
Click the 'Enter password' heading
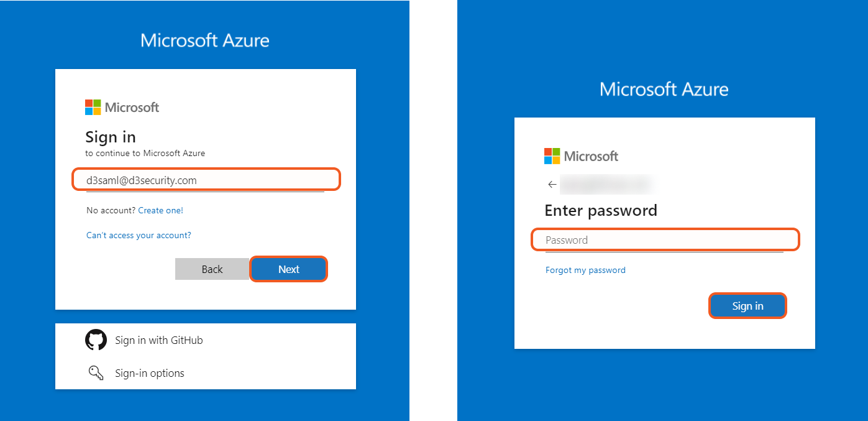[601, 210]
